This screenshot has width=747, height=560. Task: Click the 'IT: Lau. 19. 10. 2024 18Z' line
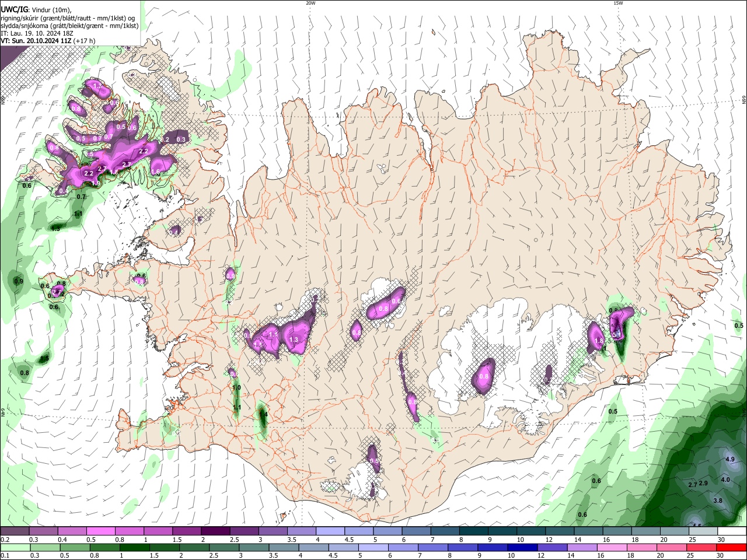click(x=37, y=33)
